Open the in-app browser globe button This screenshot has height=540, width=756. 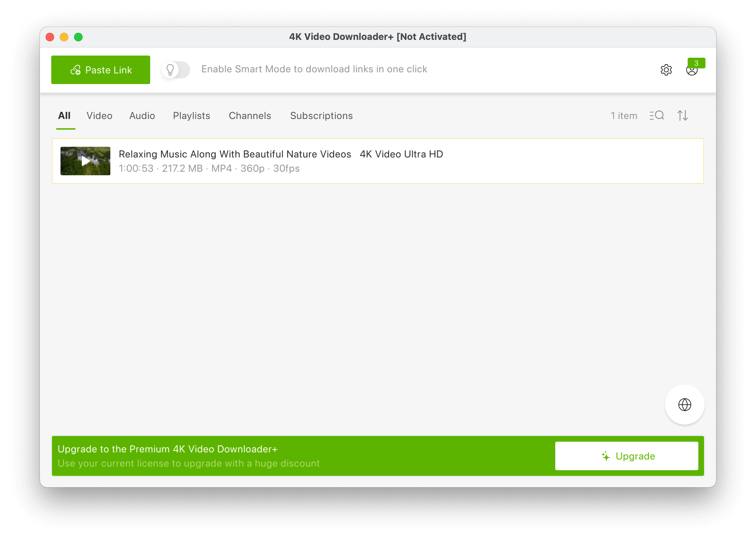684,405
